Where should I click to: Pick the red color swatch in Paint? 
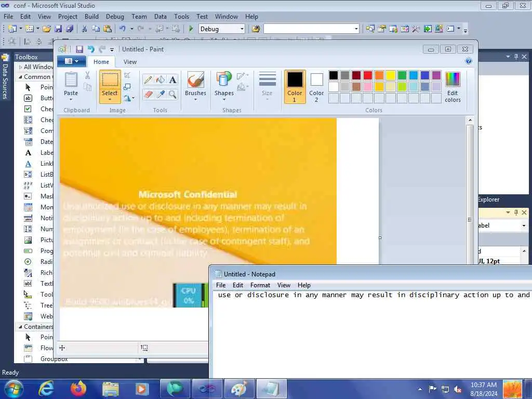click(368, 75)
